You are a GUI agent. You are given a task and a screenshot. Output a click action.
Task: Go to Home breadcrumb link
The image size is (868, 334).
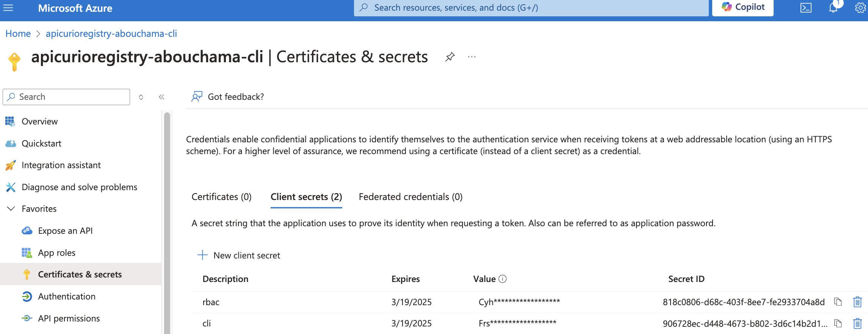18,33
